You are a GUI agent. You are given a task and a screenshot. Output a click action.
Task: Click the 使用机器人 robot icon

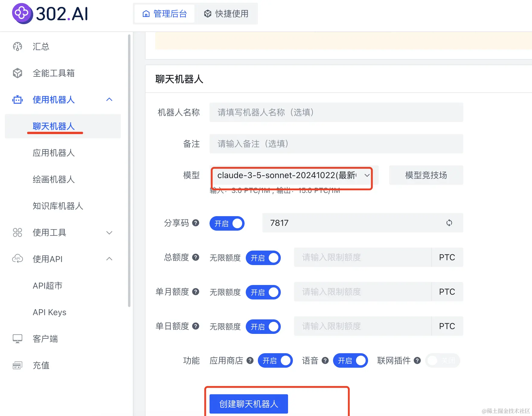18,100
